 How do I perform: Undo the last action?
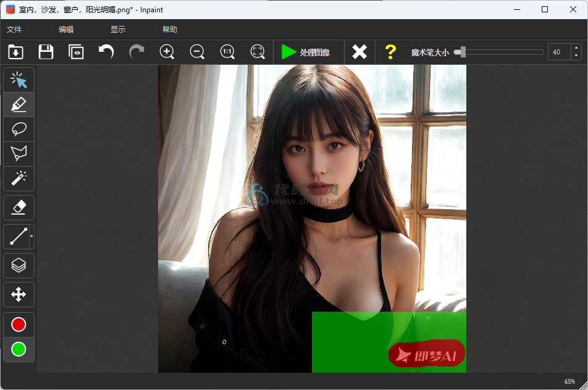[106, 52]
